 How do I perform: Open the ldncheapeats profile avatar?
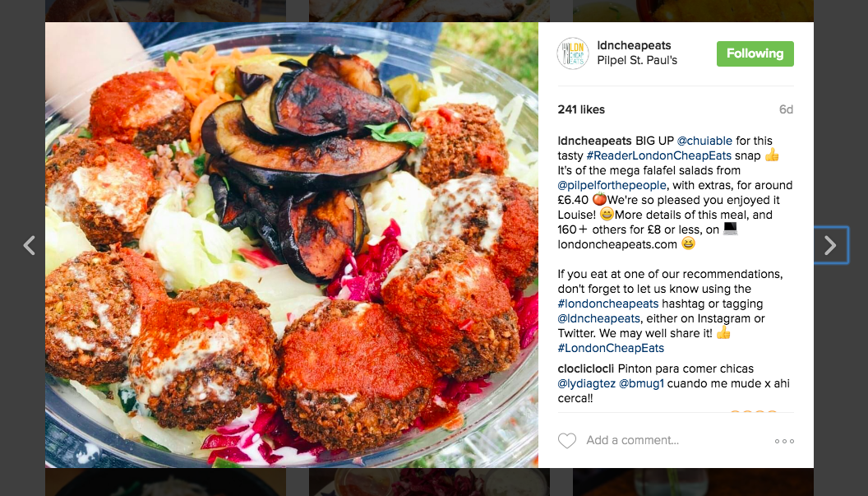click(x=572, y=53)
